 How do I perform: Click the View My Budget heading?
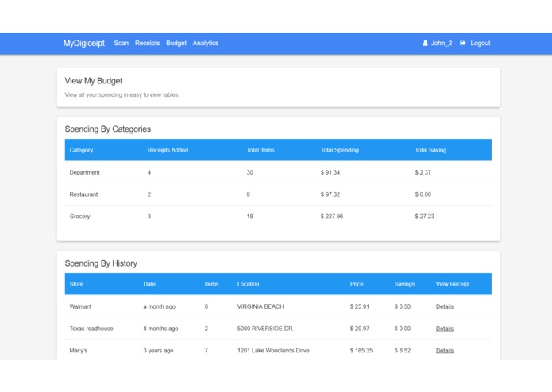pyautogui.click(x=93, y=81)
